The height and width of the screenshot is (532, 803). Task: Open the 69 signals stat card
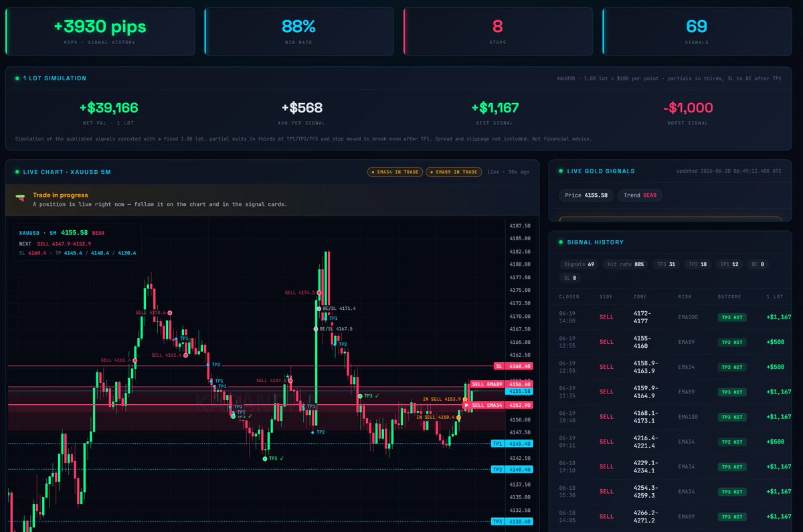point(697,31)
